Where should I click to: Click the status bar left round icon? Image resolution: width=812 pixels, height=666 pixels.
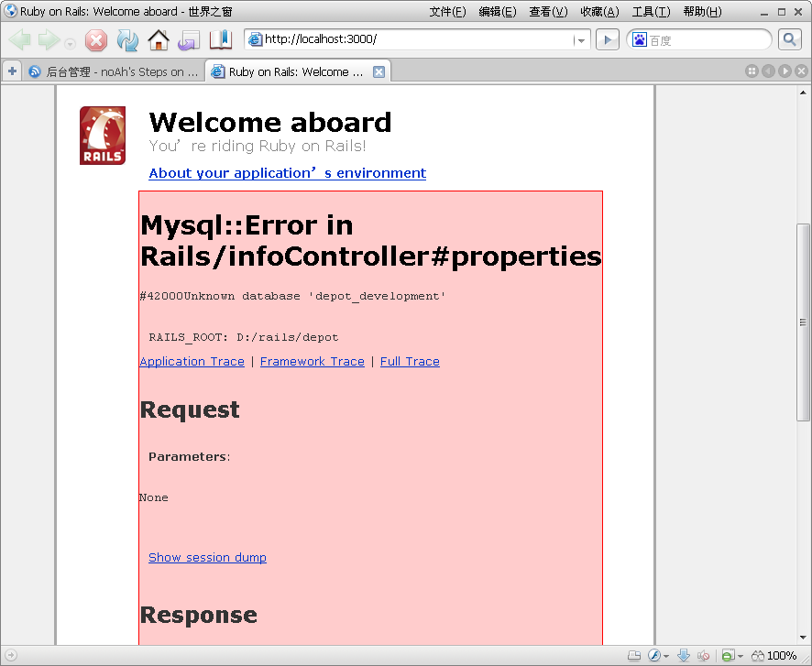pyautogui.click(x=11, y=655)
